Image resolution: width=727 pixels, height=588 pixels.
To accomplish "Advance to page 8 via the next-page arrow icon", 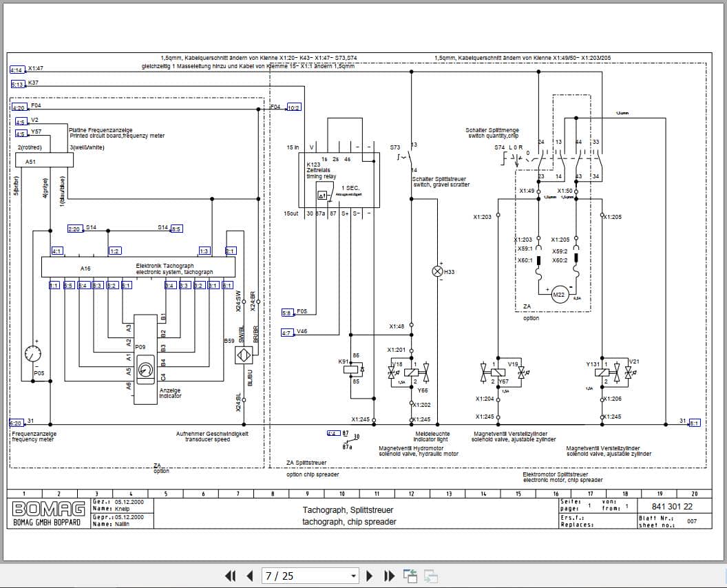I will tap(370, 576).
